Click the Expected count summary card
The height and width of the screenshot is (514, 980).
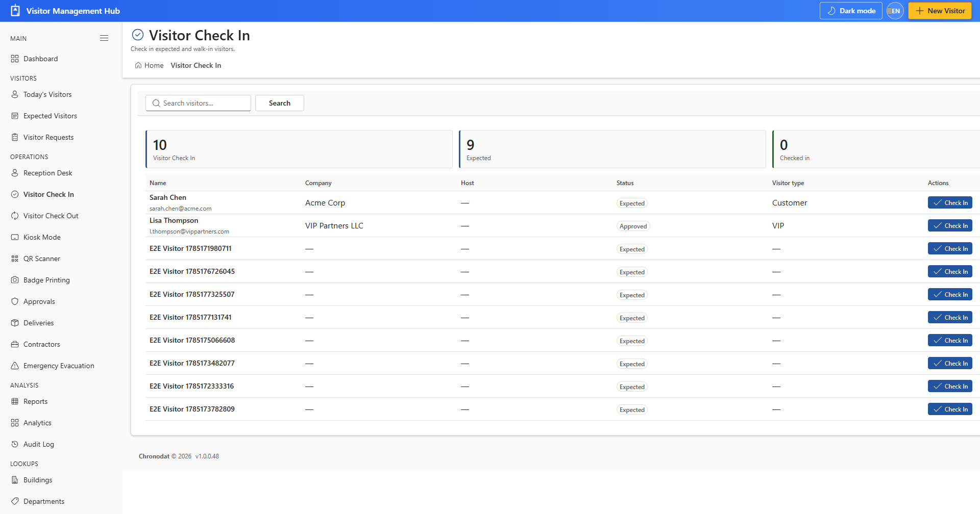(x=612, y=149)
